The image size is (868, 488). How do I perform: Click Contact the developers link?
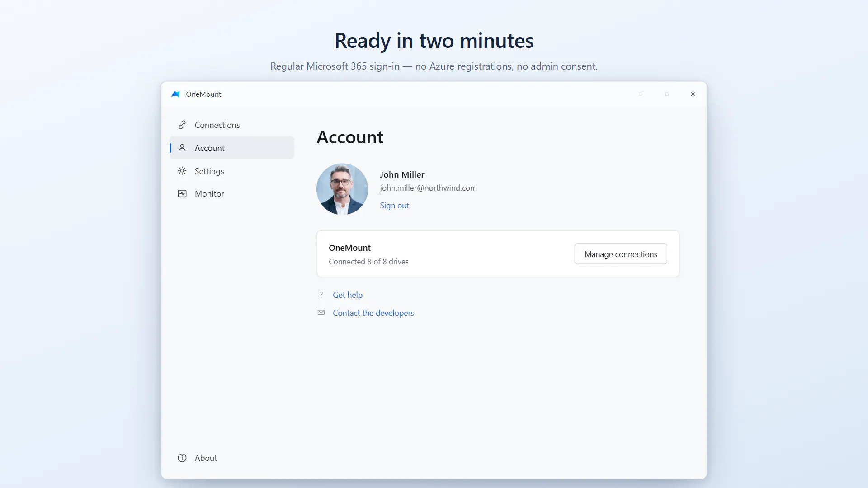[373, 313]
